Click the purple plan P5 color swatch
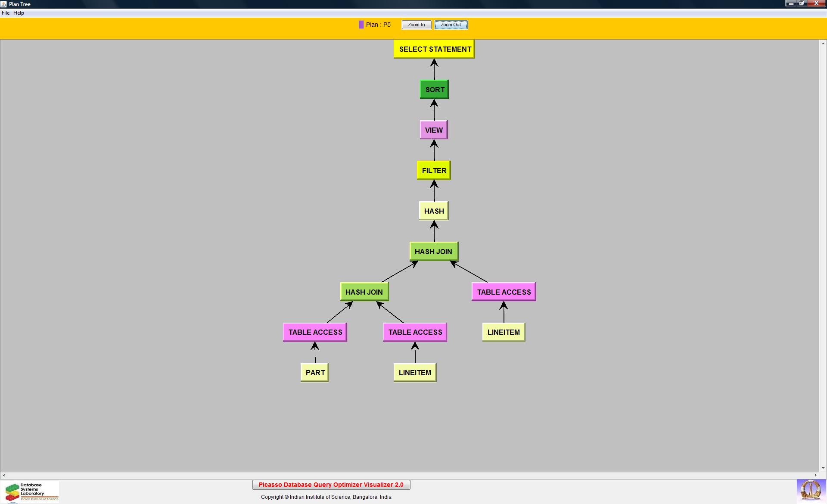This screenshot has height=504, width=827. 361,25
